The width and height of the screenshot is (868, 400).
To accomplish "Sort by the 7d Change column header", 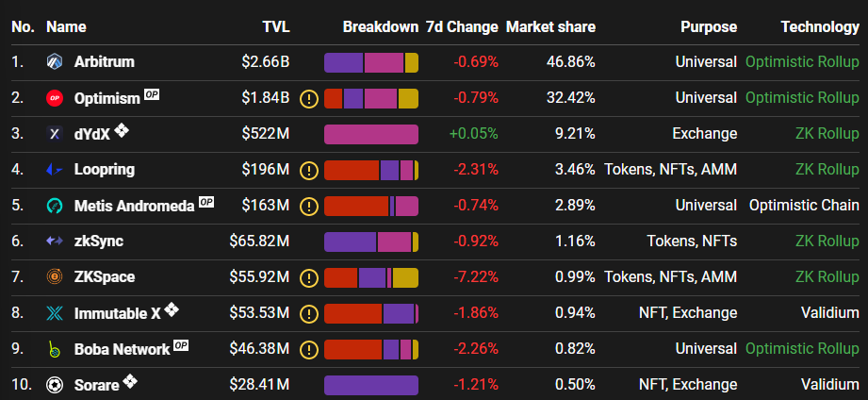I will [462, 26].
